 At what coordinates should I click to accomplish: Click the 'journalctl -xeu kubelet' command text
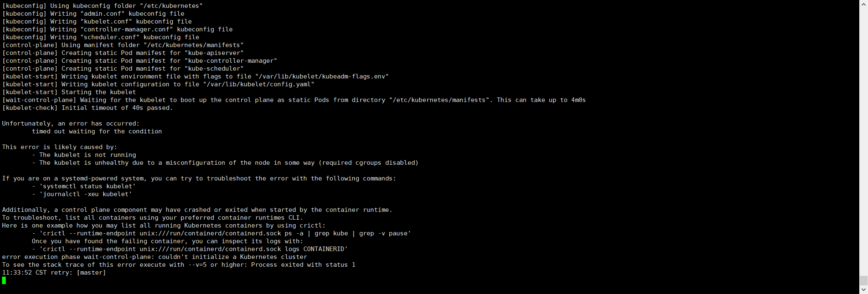pyautogui.click(x=86, y=194)
